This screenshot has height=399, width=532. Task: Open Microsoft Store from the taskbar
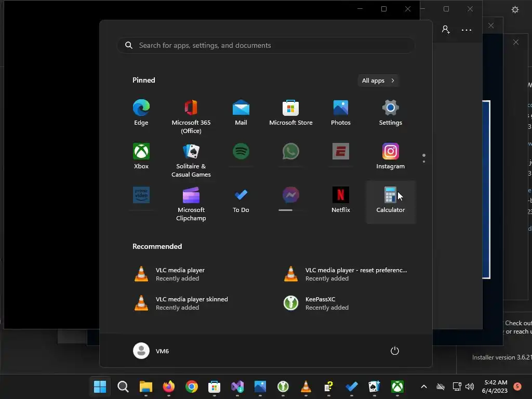[x=215, y=387]
